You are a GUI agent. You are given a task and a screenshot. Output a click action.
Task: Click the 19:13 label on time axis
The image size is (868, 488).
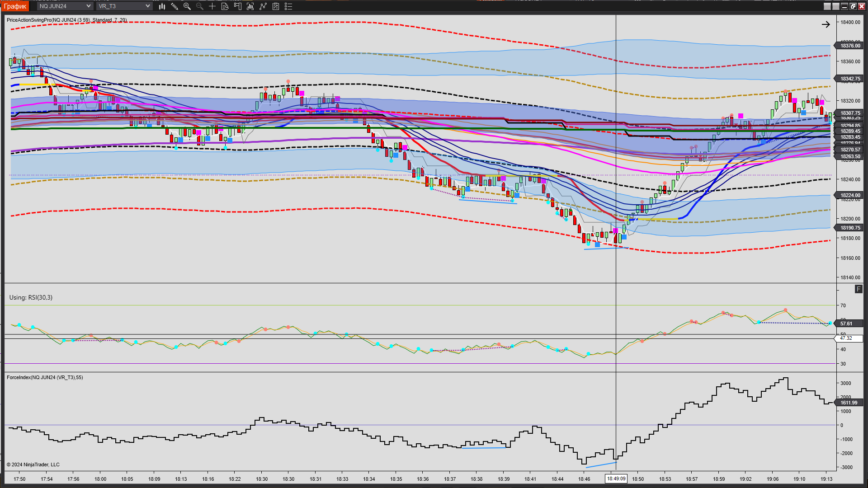pos(826,479)
